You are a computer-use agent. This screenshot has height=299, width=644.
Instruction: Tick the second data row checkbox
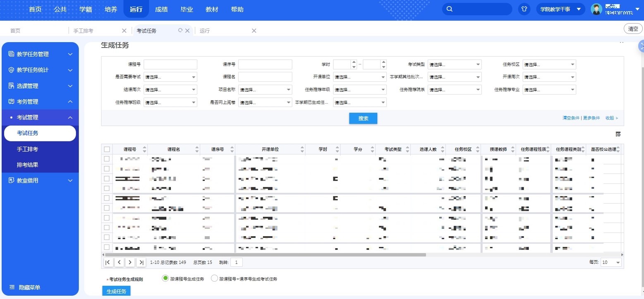(107, 169)
